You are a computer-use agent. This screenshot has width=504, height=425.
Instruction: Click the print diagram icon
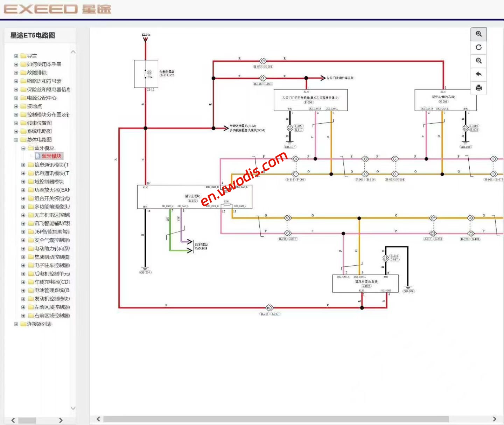(x=479, y=89)
